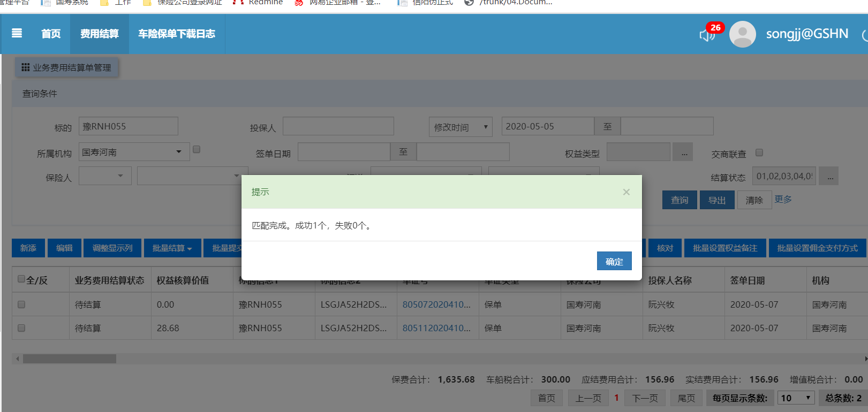Click dialog message 匹配完成。成功1个,失败0个。

312,226
